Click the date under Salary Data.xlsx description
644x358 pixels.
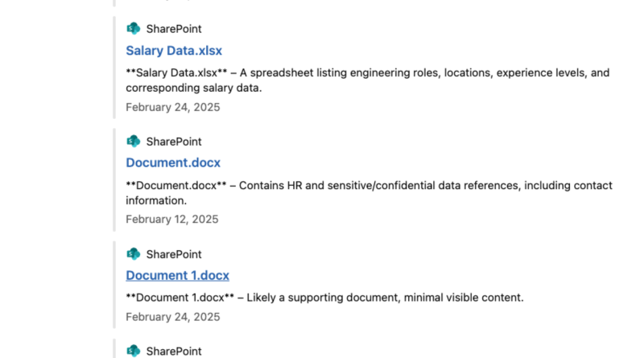172,107
